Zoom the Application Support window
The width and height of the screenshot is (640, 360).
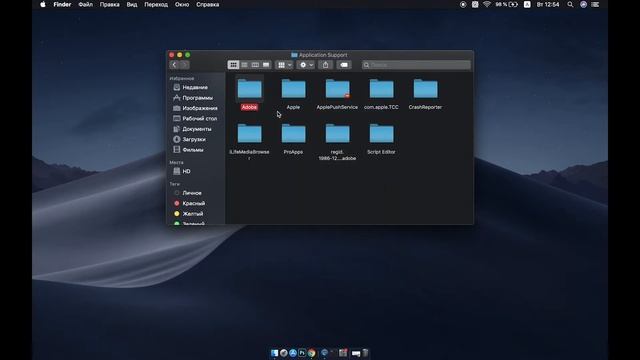(188, 55)
